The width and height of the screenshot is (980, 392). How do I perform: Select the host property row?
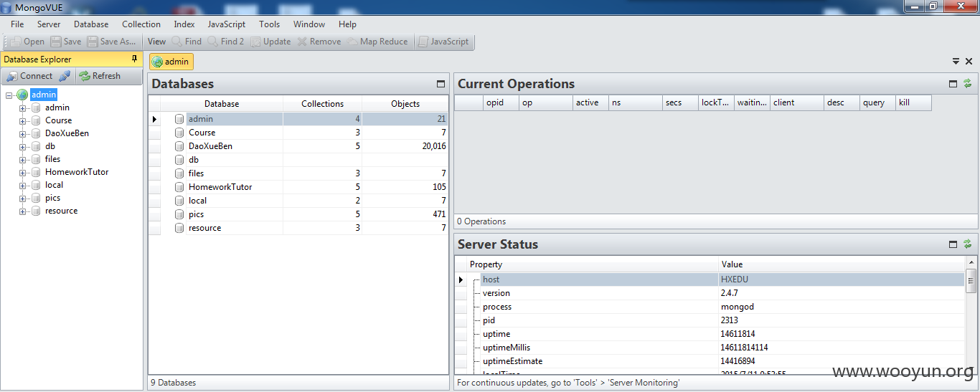(710, 279)
